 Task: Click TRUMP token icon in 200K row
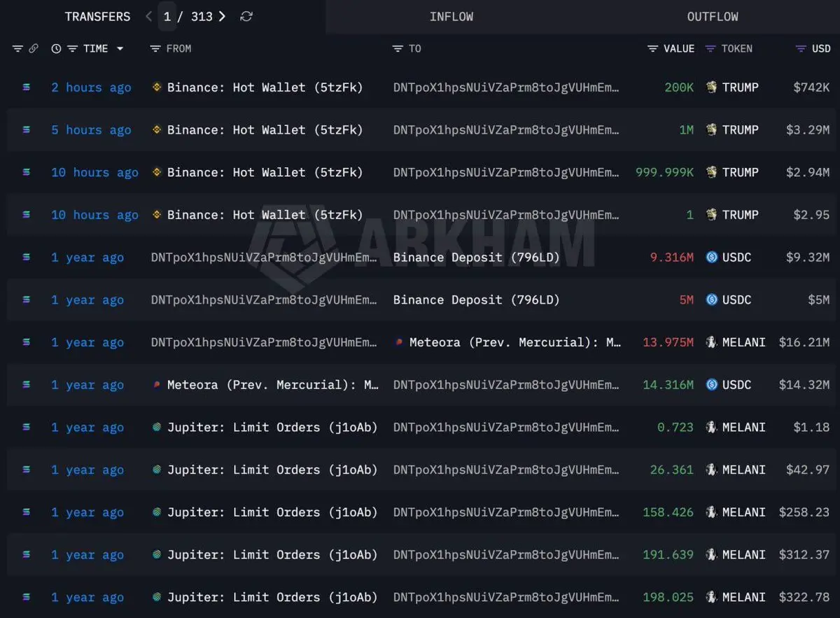(x=712, y=87)
